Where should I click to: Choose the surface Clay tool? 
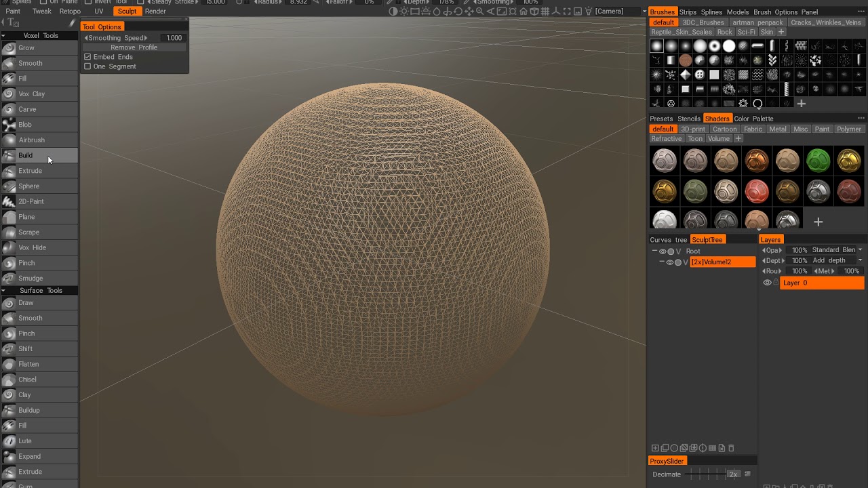tap(39, 395)
